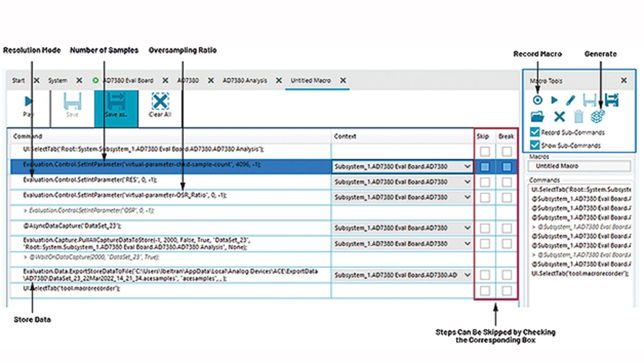This screenshot has height=362, width=644.
Task: Open Context dropdown for the sample-count command row
Action: point(467,167)
